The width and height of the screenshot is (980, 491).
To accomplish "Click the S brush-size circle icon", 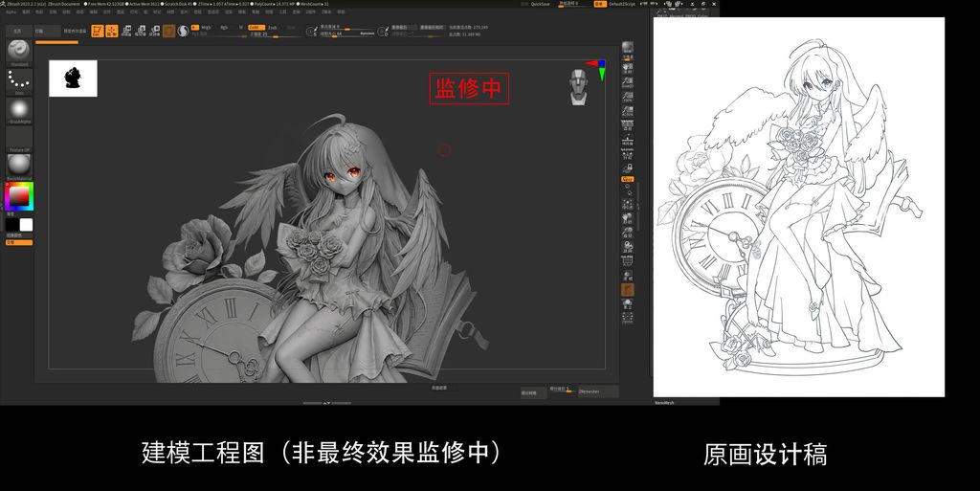I will 311,32.
